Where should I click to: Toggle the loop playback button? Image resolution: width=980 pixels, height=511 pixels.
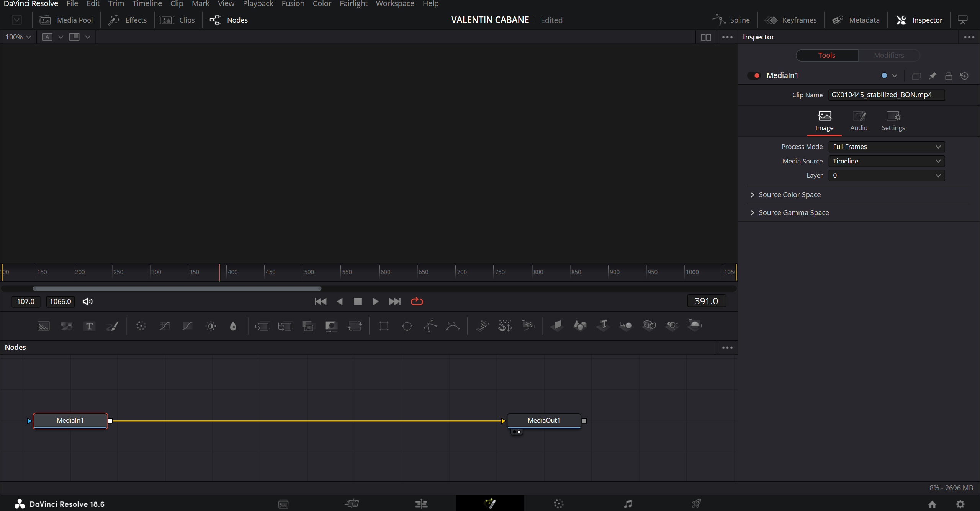pos(417,301)
